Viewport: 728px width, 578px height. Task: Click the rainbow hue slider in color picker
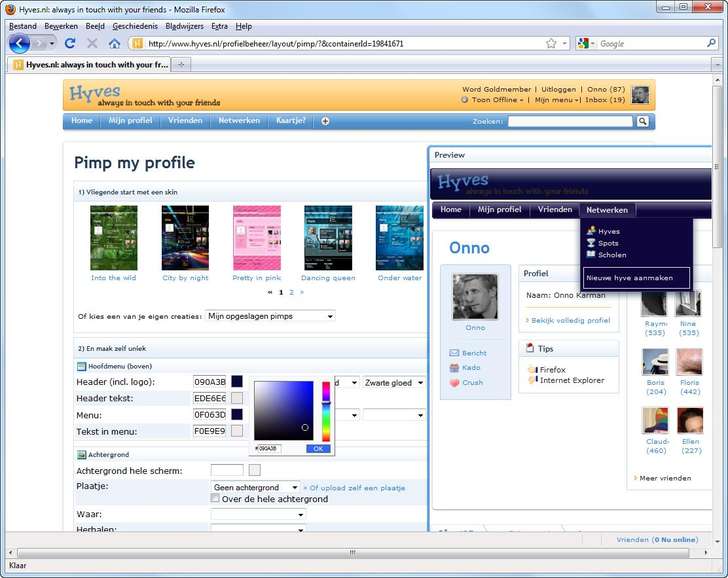click(325, 411)
